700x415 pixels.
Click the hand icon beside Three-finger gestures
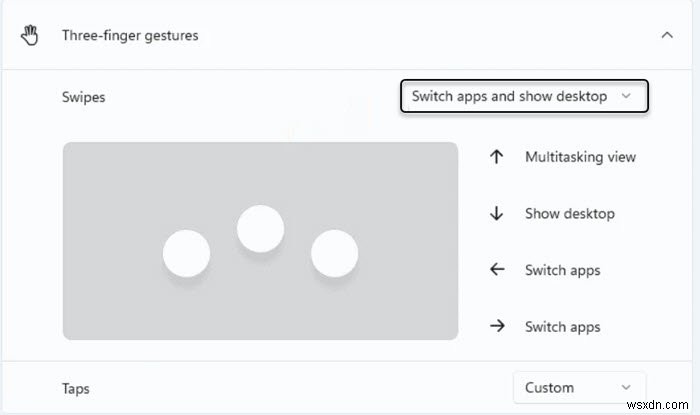pyautogui.click(x=29, y=36)
